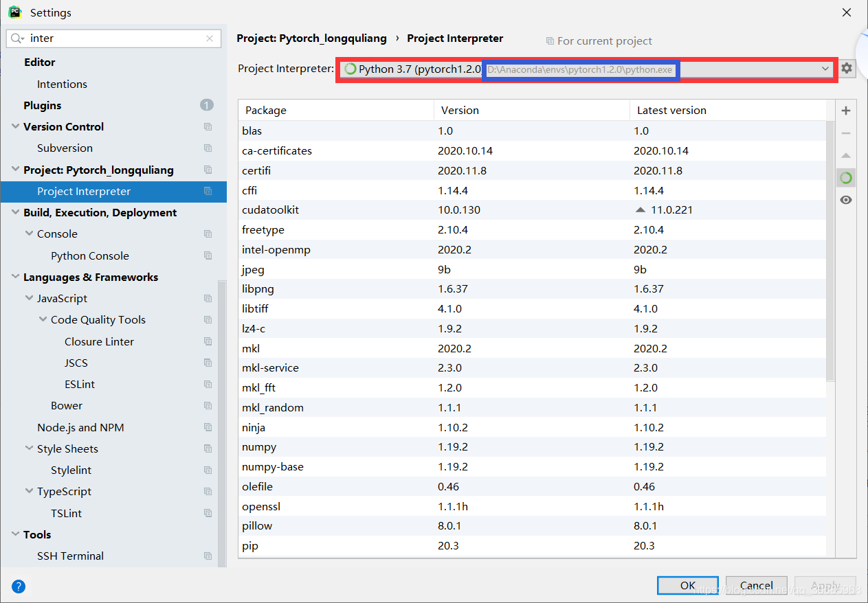Click project-level icon next to Python Console
This screenshot has width=868, height=603.
(208, 255)
